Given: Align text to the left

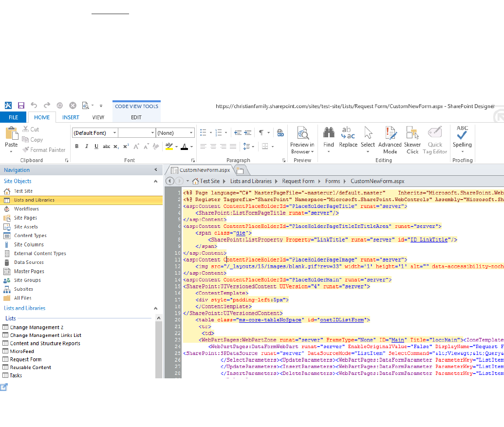Looking at the screenshot, I should 203,147.
